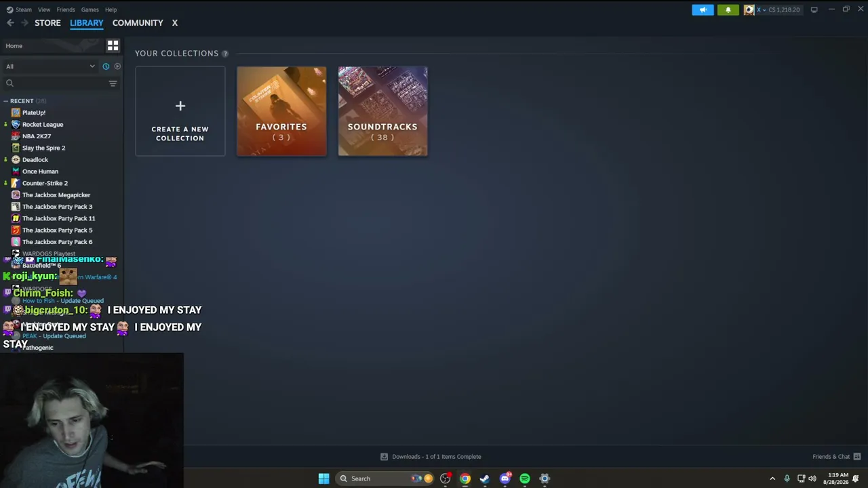This screenshot has width=868, height=488.
Task: Click the Jackbox Party Pack 11 icon
Action: click(16, 218)
